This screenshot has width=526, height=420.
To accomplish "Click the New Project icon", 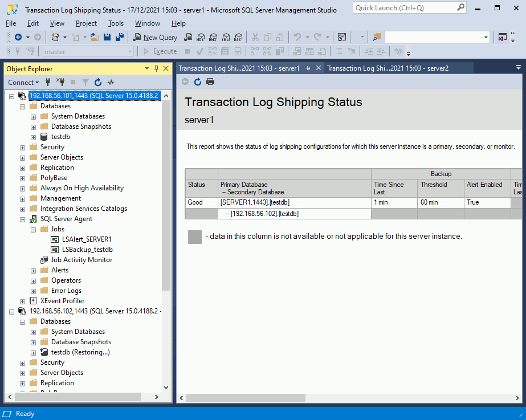I will click(55, 37).
